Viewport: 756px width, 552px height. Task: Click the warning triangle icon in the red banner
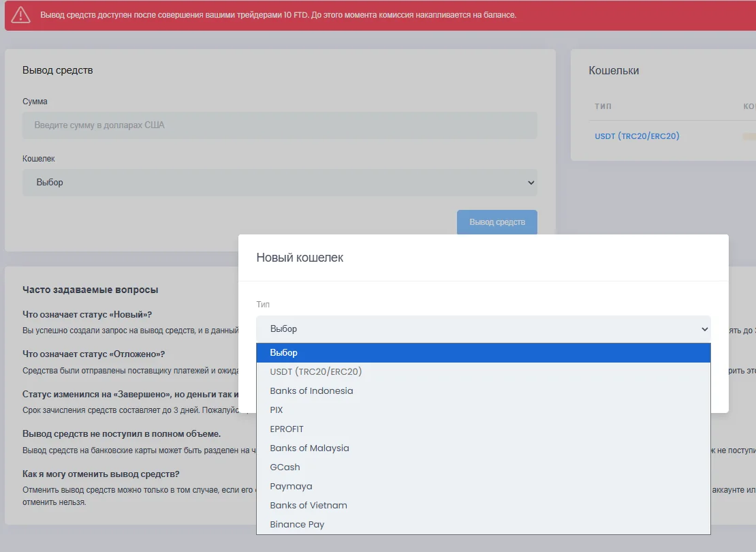20,15
